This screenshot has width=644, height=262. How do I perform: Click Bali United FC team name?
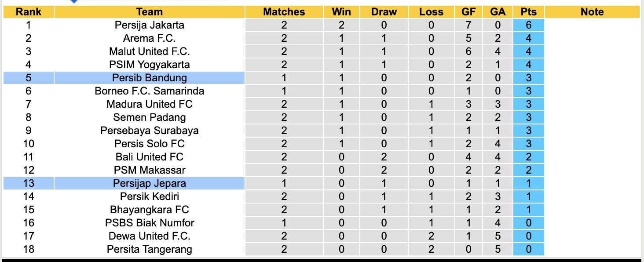click(150, 157)
